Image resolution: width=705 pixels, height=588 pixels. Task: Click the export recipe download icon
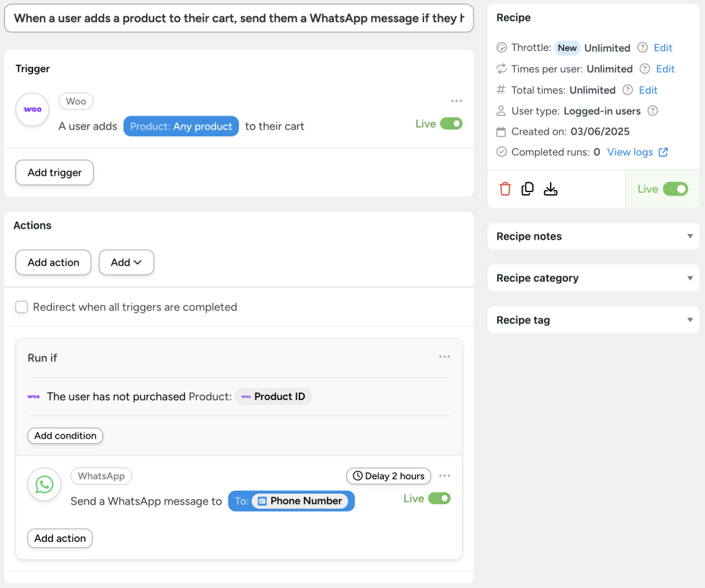tap(550, 188)
